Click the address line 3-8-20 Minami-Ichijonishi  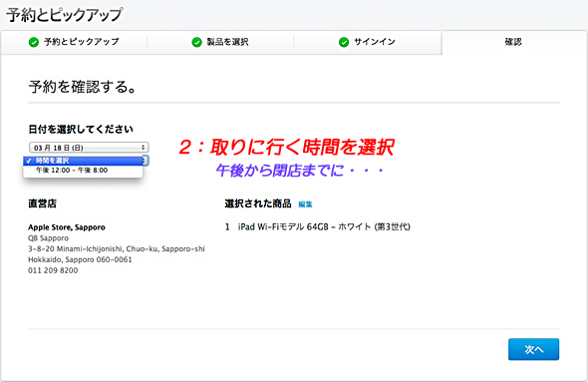tap(117, 248)
